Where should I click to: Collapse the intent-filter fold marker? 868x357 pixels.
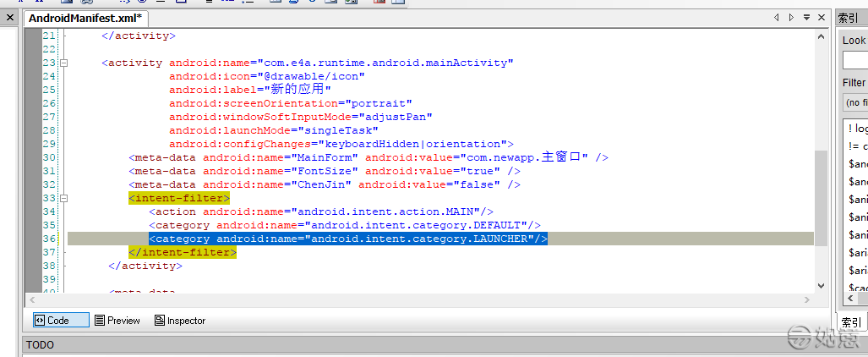[x=63, y=198]
